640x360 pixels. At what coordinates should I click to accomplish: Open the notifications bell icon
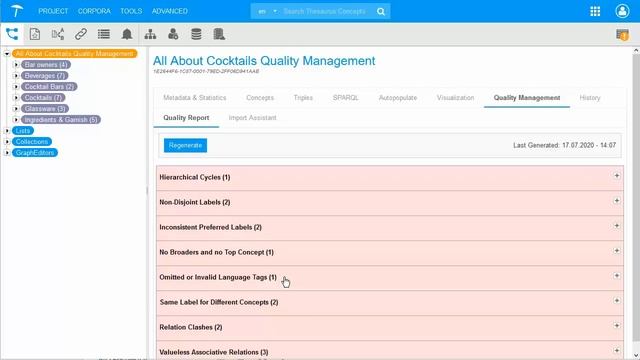[x=127, y=34]
